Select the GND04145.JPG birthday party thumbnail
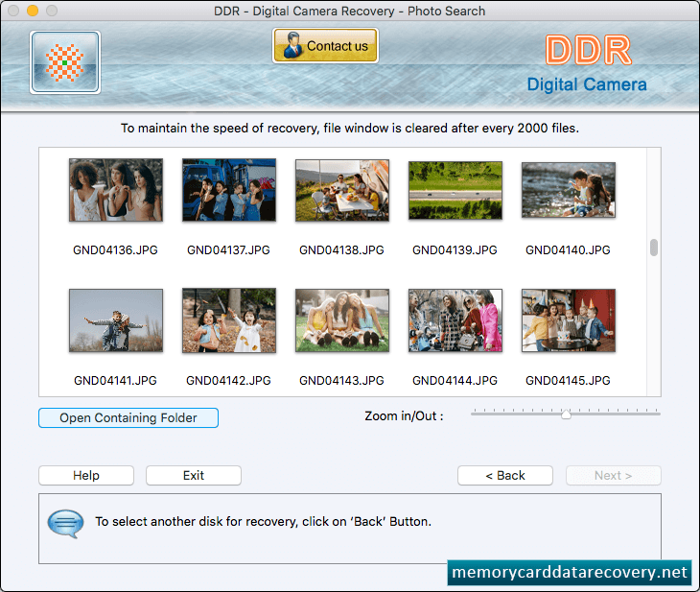The height and width of the screenshot is (592, 700). tap(569, 320)
